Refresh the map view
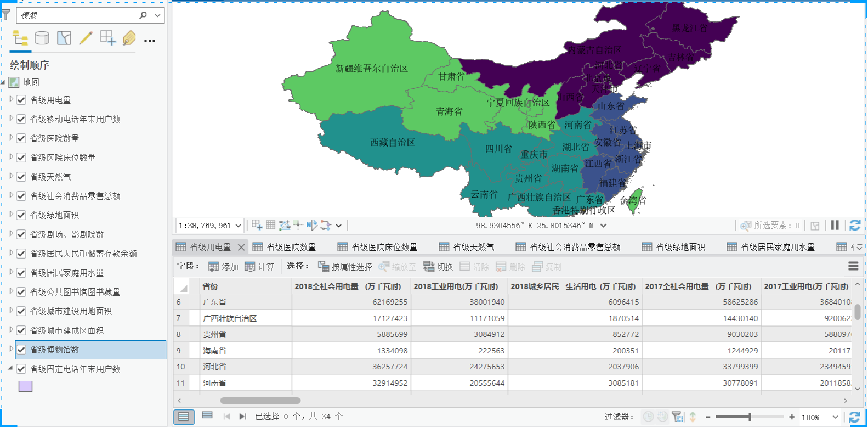The width and height of the screenshot is (868, 427). (854, 225)
